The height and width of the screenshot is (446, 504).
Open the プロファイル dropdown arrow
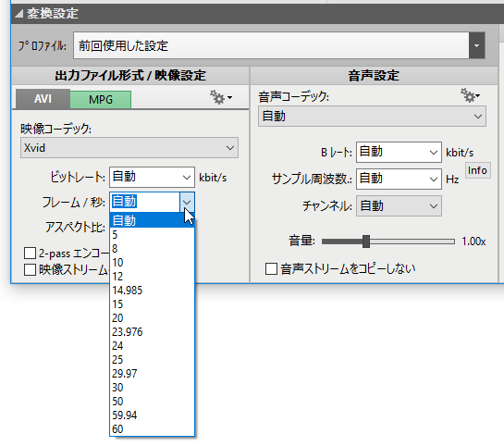[x=476, y=45]
